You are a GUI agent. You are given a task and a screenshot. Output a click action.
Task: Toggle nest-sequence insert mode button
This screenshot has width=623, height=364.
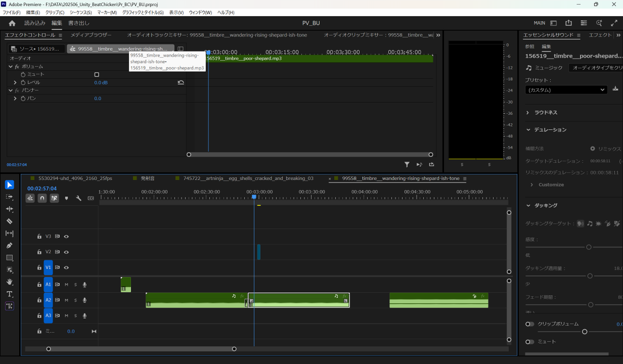point(31,198)
